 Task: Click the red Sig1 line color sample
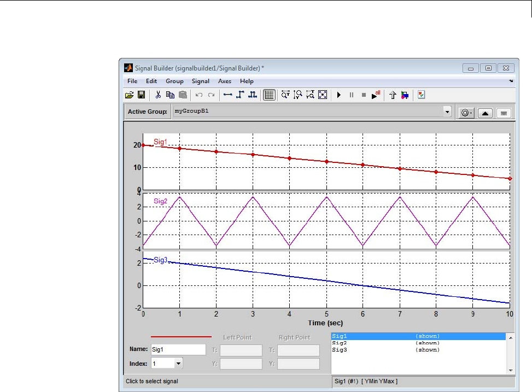pyautogui.click(x=181, y=337)
